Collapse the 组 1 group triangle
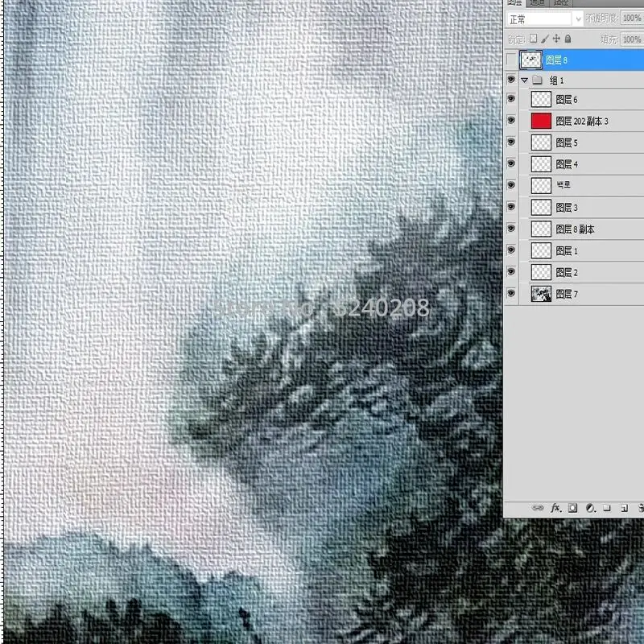Screen dimensions: 644x644 [x=525, y=80]
